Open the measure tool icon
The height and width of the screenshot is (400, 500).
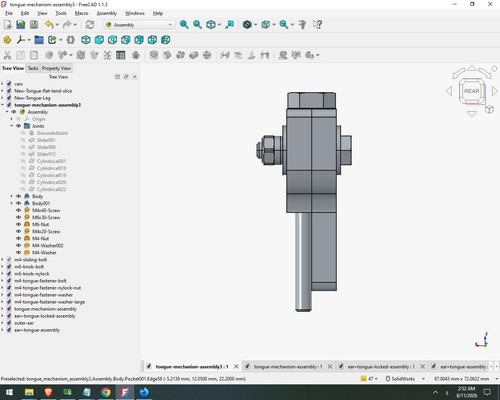click(x=303, y=25)
